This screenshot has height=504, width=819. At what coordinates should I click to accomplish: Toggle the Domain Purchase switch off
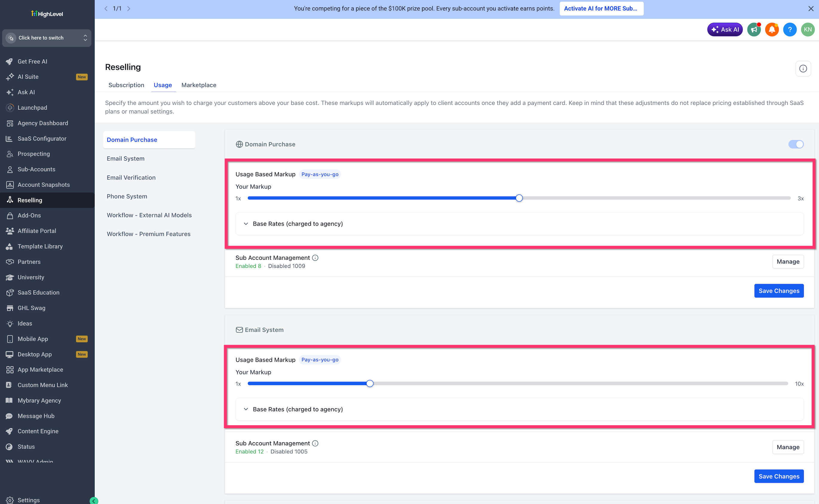796,144
